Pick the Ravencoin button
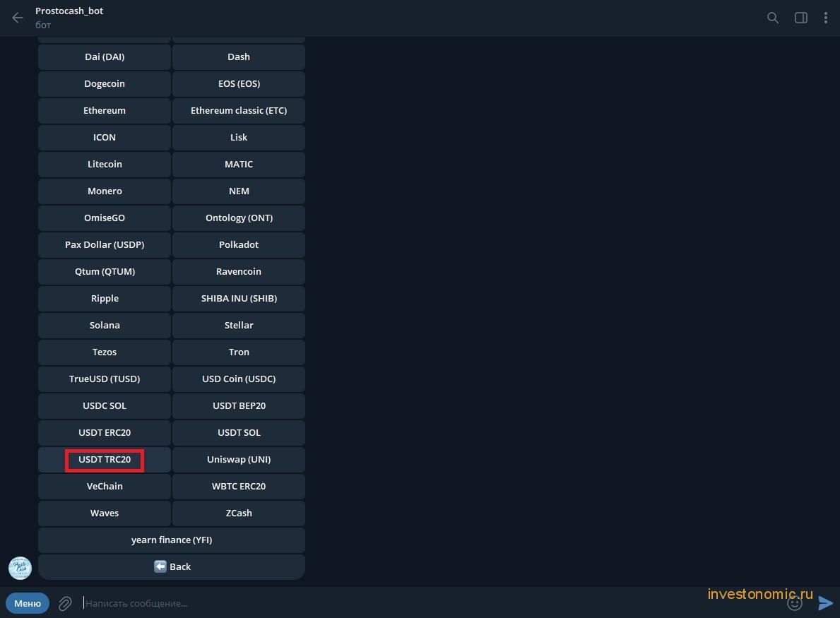840x618 pixels. click(x=239, y=271)
